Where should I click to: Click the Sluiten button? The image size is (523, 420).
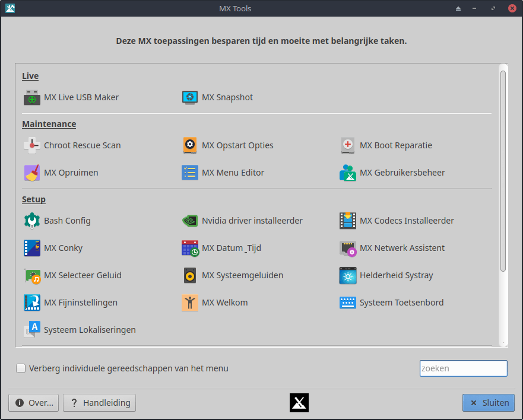coord(489,403)
